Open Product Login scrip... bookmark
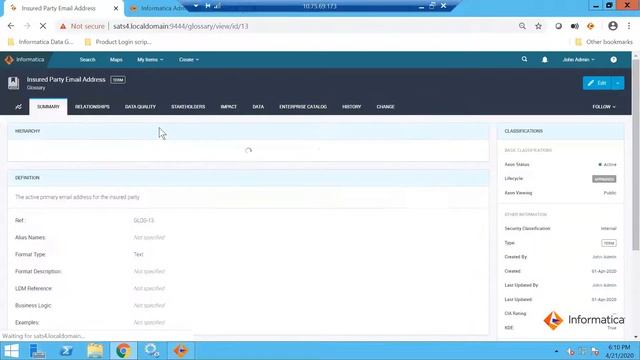Image resolution: width=640 pixels, height=360 pixels. (x=118, y=42)
